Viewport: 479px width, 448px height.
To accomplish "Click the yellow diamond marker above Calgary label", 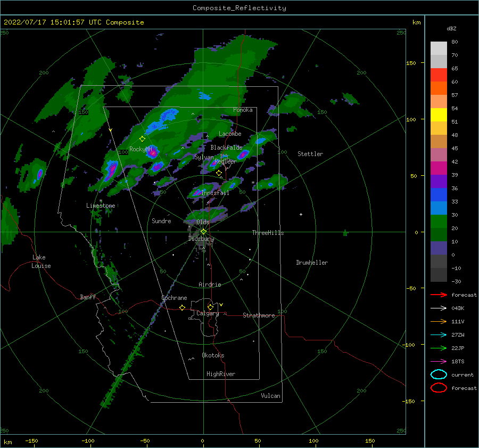I will click(210, 307).
